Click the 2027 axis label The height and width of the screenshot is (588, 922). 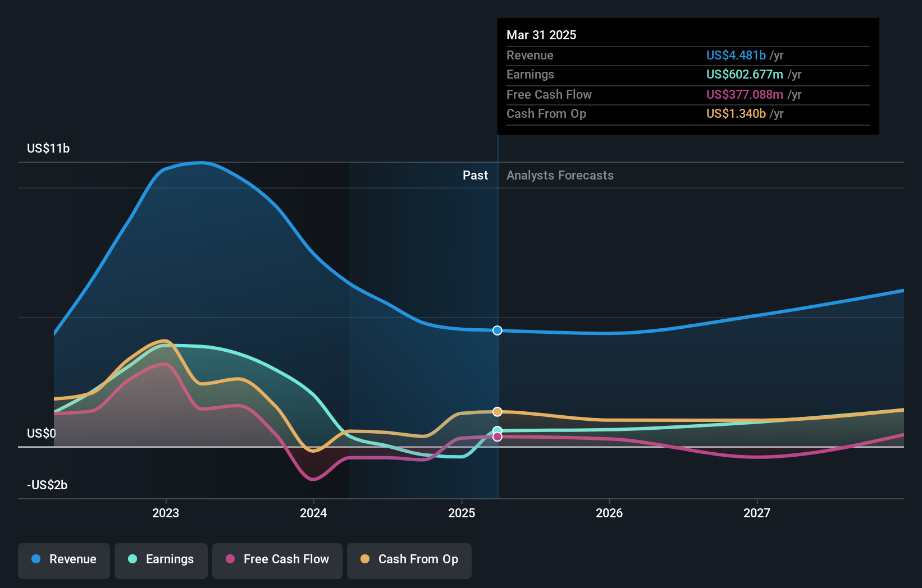pos(757,513)
